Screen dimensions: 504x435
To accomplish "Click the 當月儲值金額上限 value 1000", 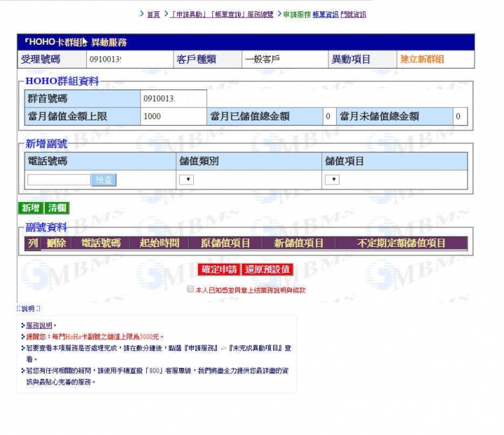I will [174, 116].
